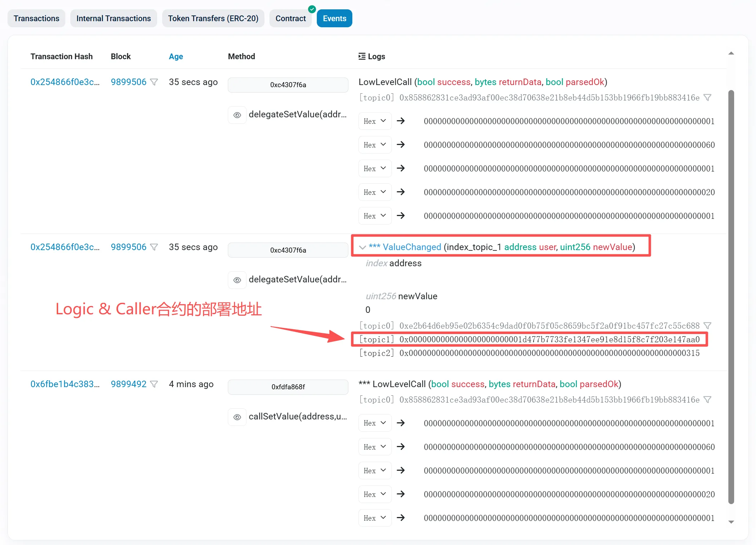Viewport: 756px width, 545px height.
Task: Click the Logs list icon in column header
Action: [x=362, y=56]
